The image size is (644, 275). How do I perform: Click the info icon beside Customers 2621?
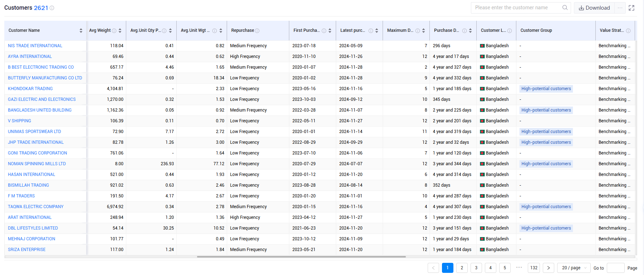[x=52, y=8]
